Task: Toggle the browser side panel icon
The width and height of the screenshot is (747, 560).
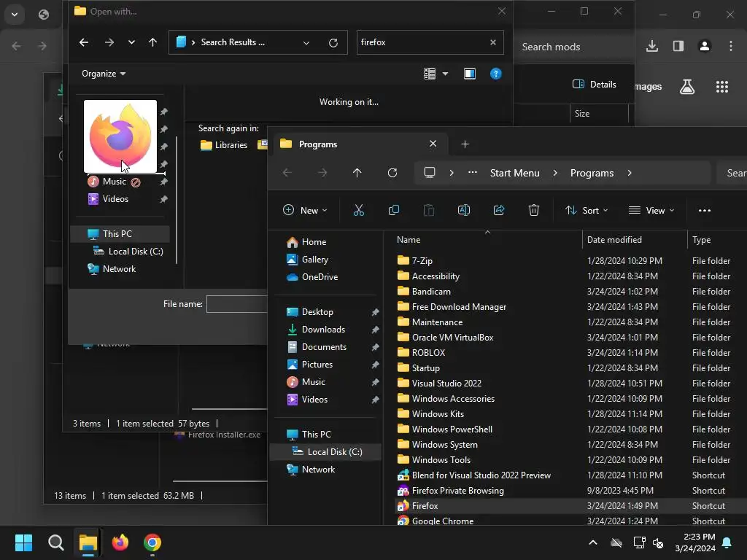Action: click(x=678, y=46)
